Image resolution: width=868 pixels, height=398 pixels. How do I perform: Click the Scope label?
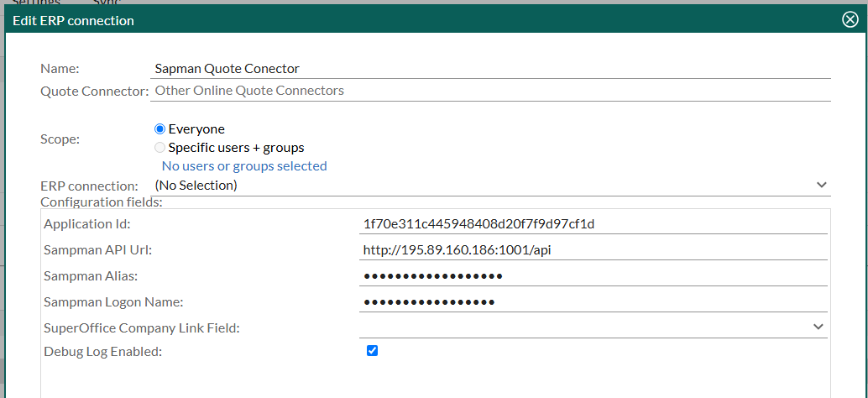pos(60,139)
